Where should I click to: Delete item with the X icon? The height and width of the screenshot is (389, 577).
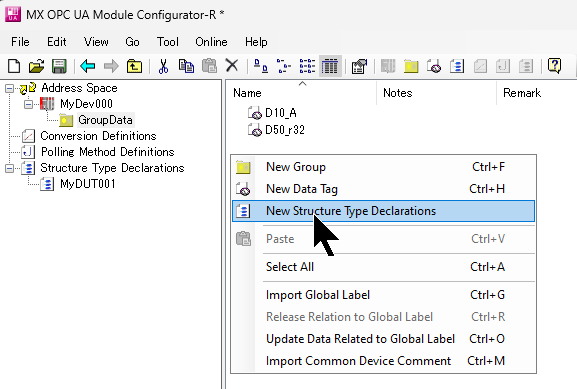232,66
